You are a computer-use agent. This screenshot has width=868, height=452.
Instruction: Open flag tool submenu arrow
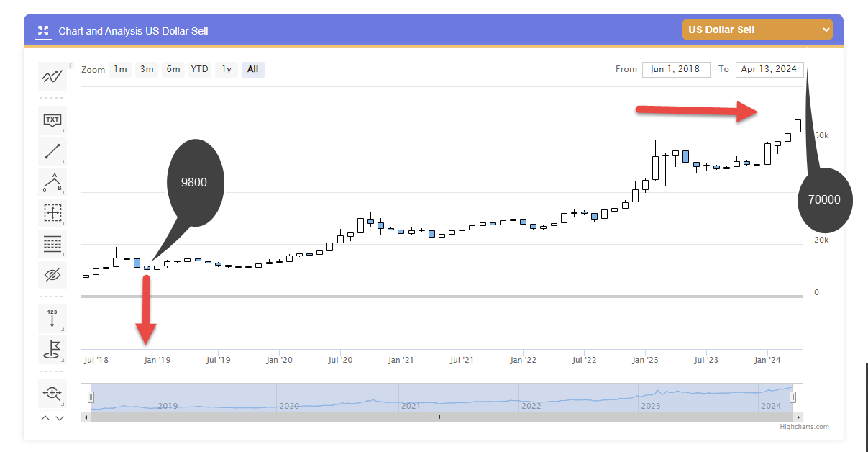pos(63,361)
